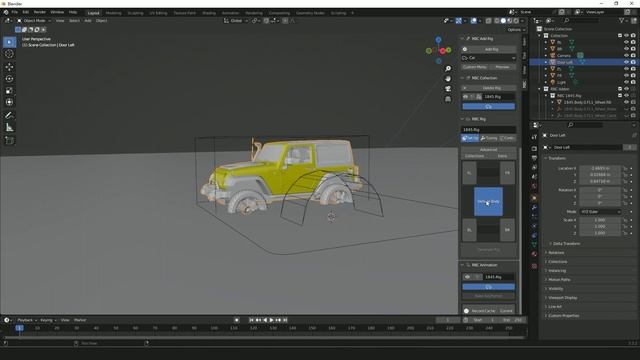640x360 pixels.
Task: Exclude Collection checkbox in outliner
Action: pyautogui.click(x=620, y=36)
